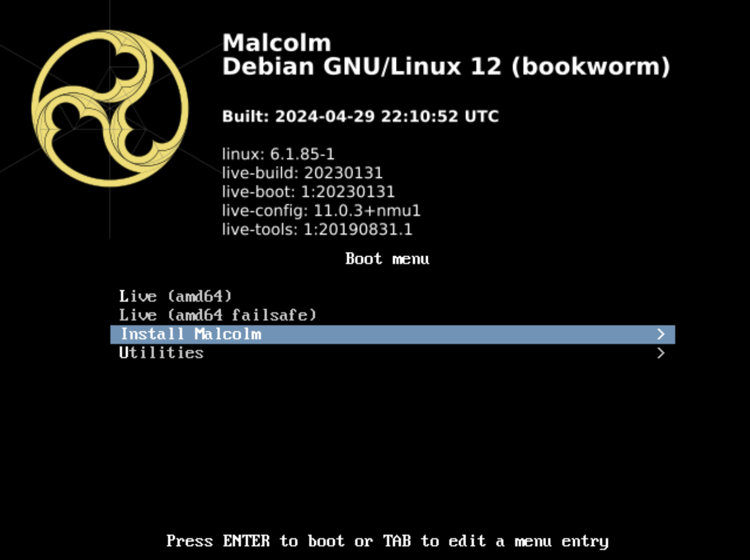Viewport: 750px width, 560px height.
Task: Click the live-boot: 1:20230131 version line
Action: pos(308,191)
